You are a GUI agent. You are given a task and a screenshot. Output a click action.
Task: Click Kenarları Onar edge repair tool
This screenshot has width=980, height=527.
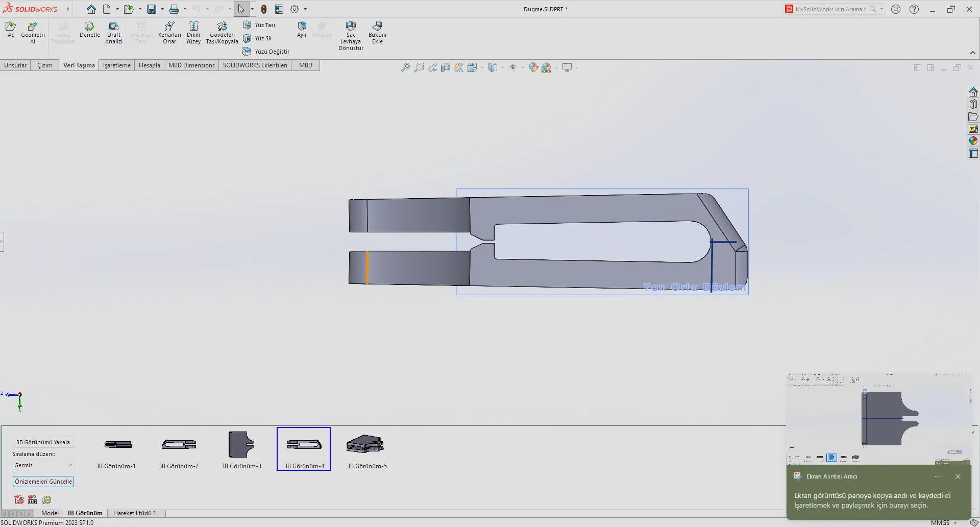coord(169,33)
